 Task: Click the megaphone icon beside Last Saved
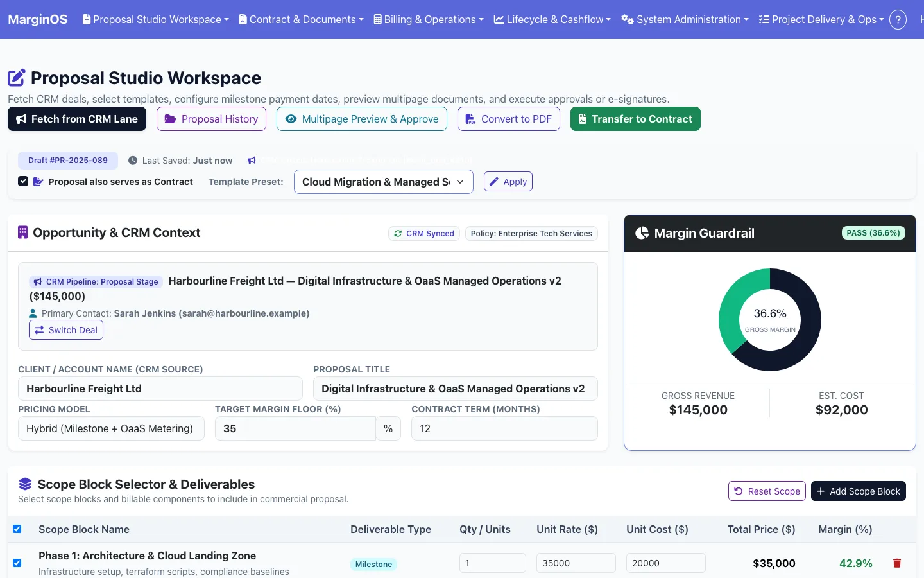coord(252,161)
